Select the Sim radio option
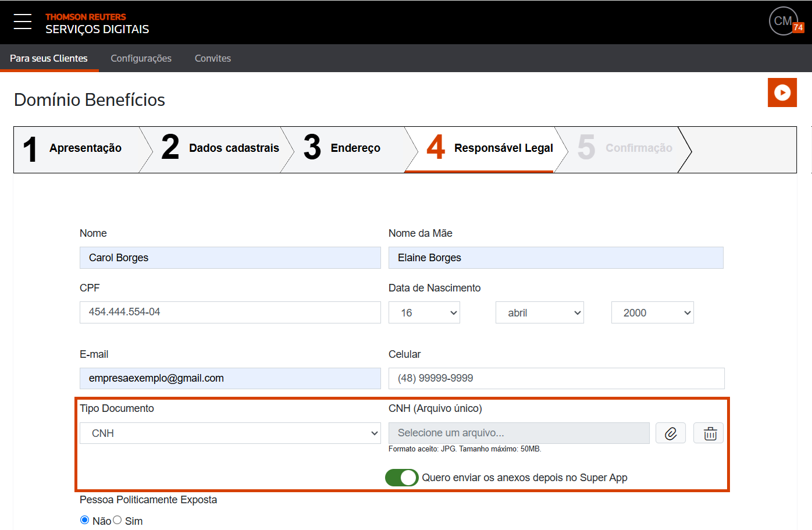812x530 pixels. click(x=117, y=520)
